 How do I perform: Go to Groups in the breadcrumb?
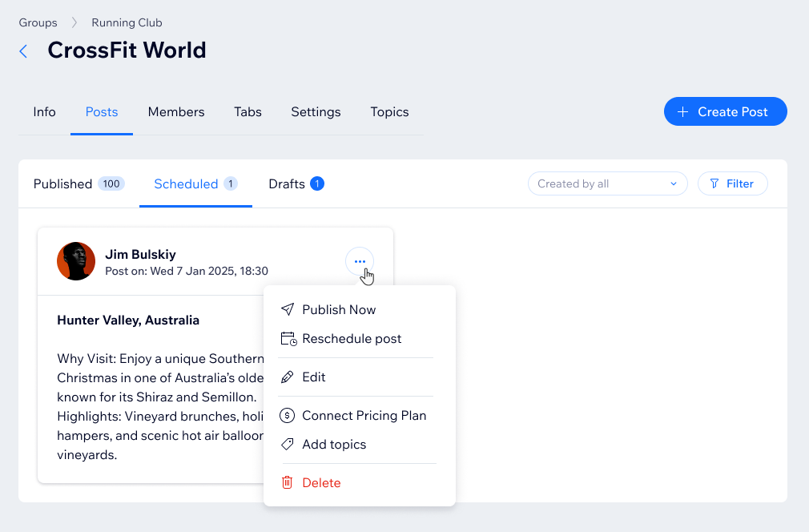[38, 22]
